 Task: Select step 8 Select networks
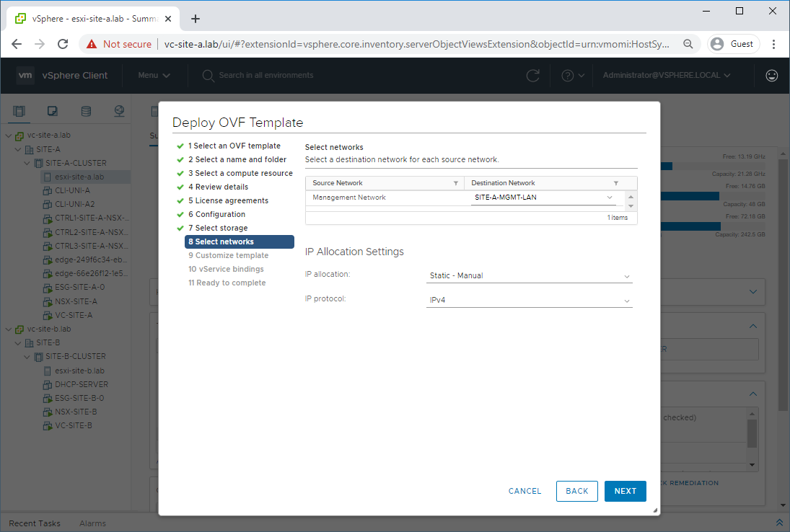tap(240, 241)
